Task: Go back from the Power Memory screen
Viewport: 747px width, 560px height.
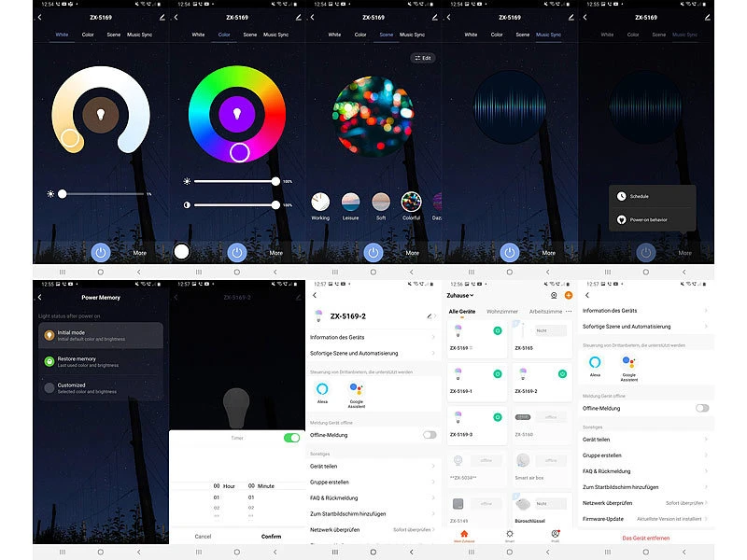Action: (x=40, y=297)
